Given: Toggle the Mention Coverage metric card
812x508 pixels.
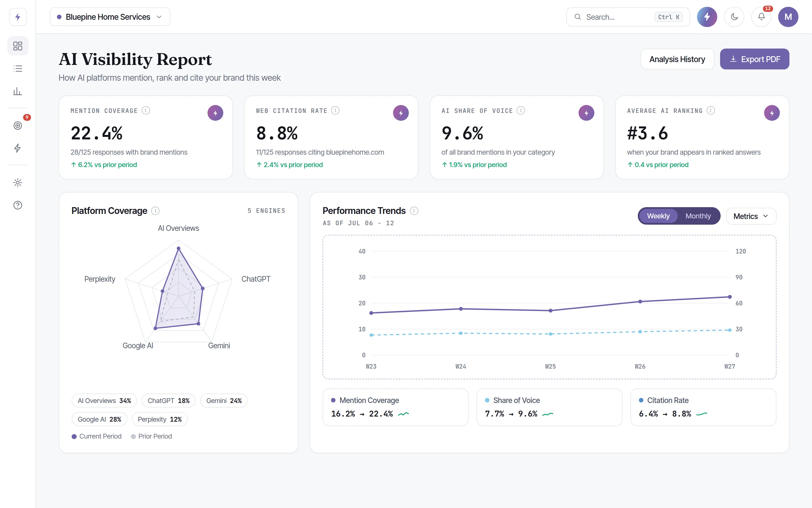Looking at the screenshot, I should point(395,407).
